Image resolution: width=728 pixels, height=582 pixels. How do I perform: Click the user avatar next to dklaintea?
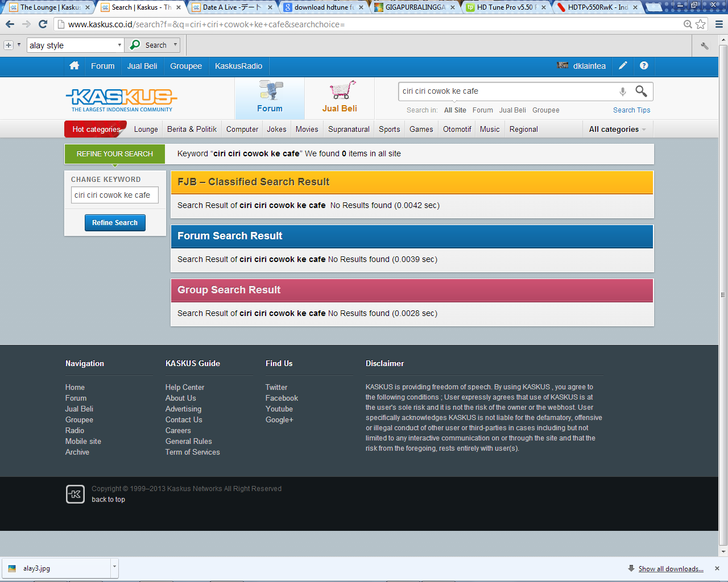pos(562,65)
